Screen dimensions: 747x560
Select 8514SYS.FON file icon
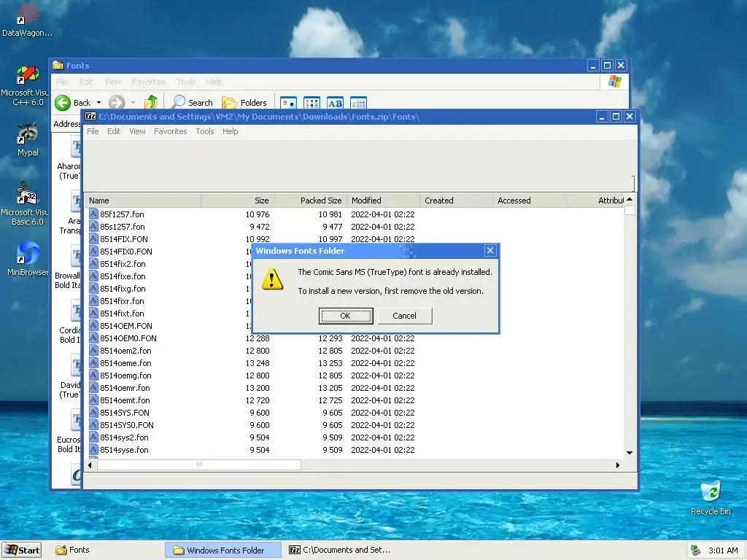tap(93, 413)
